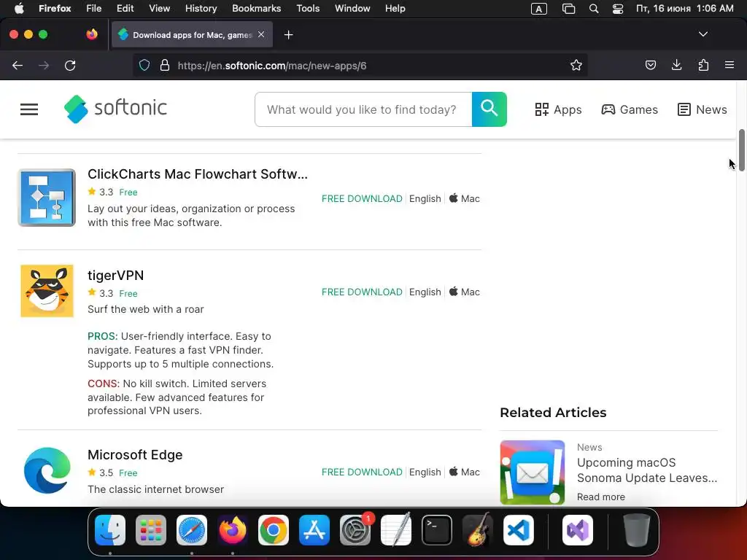
Task: Bookmark this page with the star icon
Action: click(576, 65)
